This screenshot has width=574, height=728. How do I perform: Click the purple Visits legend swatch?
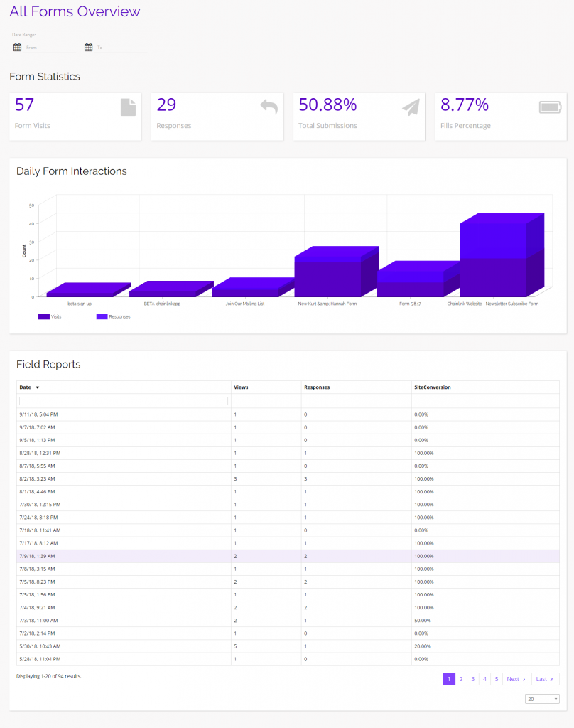pos(43,316)
